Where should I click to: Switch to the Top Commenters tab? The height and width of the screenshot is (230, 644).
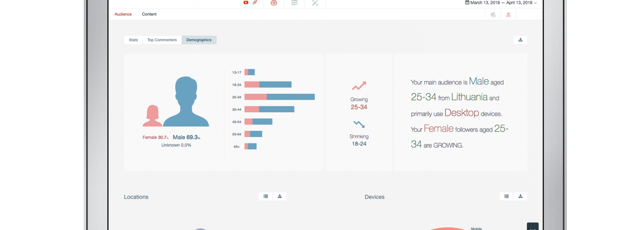(x=162, y=40)
